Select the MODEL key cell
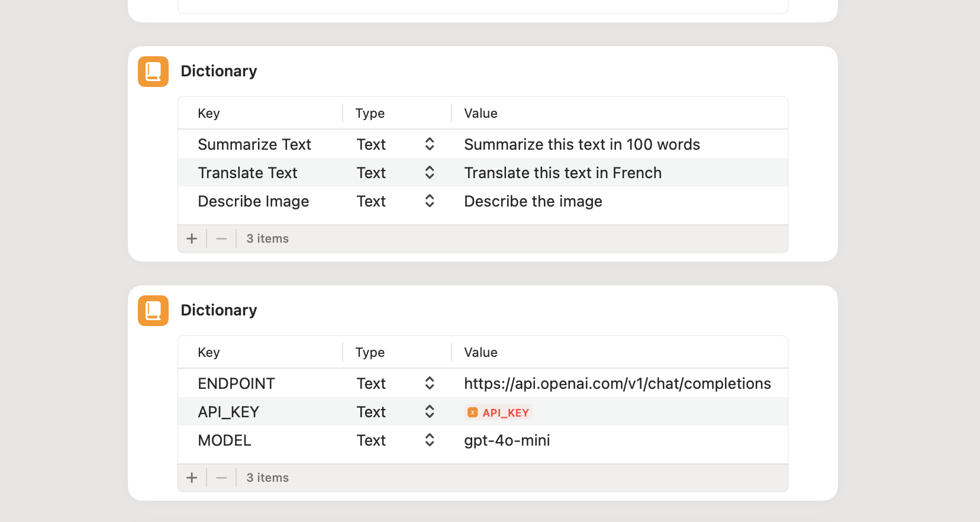980x522 pixels. click(x=224, y=440)
